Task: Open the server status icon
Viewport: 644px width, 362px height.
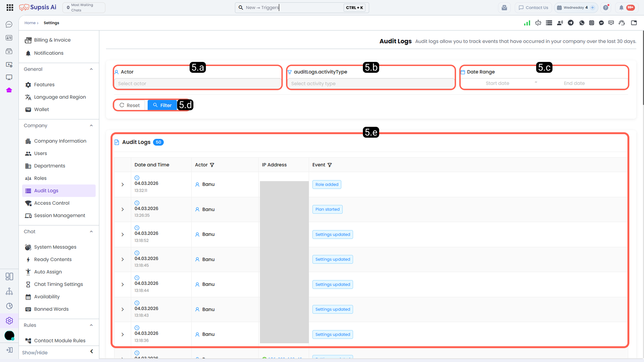Action: 549,23
